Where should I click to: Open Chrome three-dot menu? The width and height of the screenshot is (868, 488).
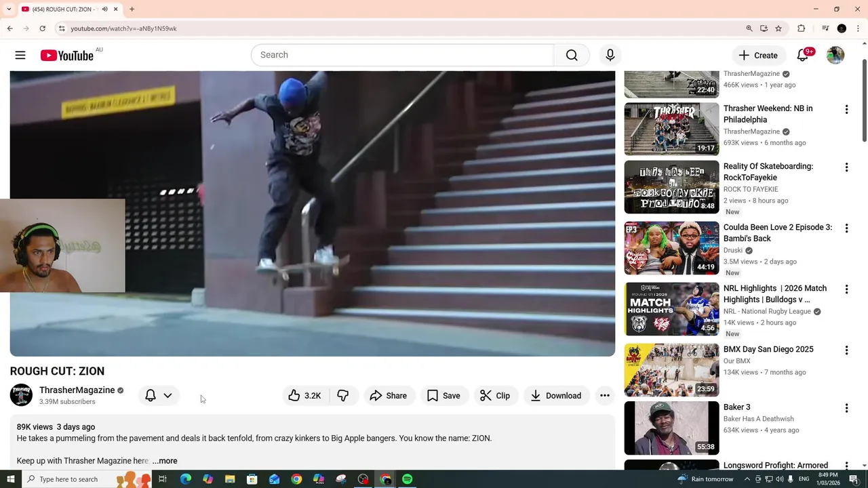857,28
